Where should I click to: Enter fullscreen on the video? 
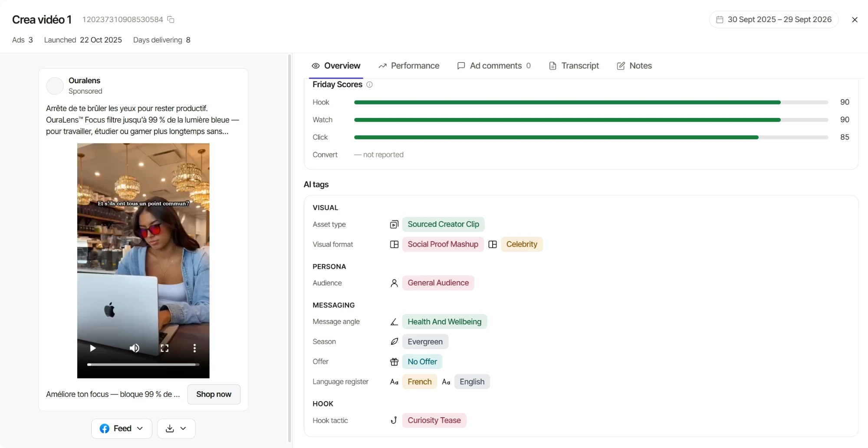coord(164,348)
